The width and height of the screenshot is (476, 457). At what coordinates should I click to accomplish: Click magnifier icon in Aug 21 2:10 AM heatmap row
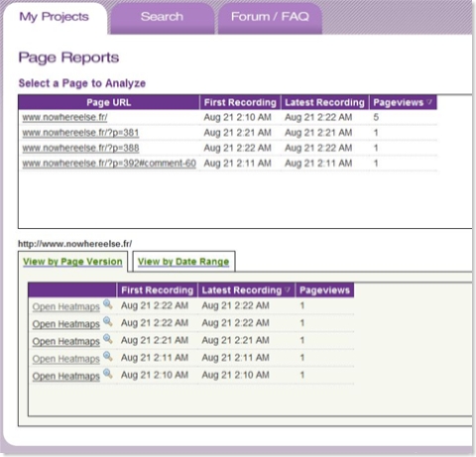(x=107, y=374)
